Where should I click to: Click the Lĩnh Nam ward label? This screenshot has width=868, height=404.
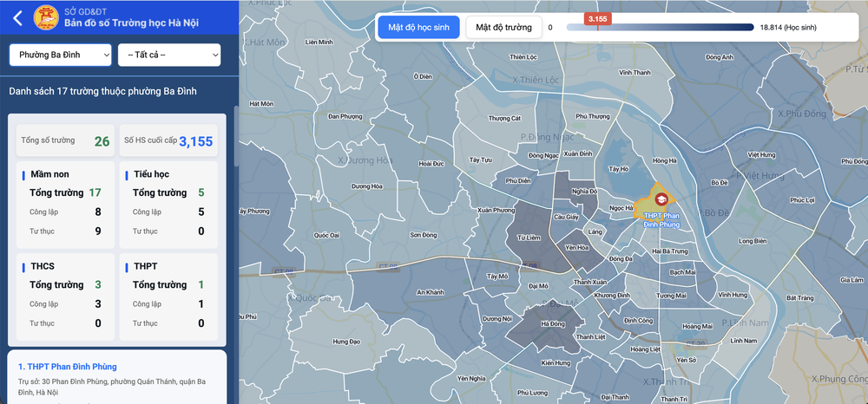(x=743, y=341)
